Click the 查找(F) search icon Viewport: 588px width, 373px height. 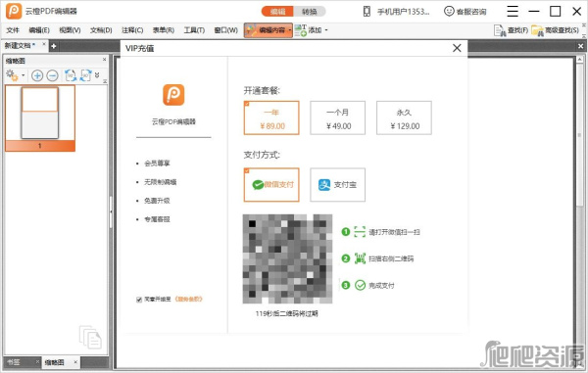click(x=500, y=30)
